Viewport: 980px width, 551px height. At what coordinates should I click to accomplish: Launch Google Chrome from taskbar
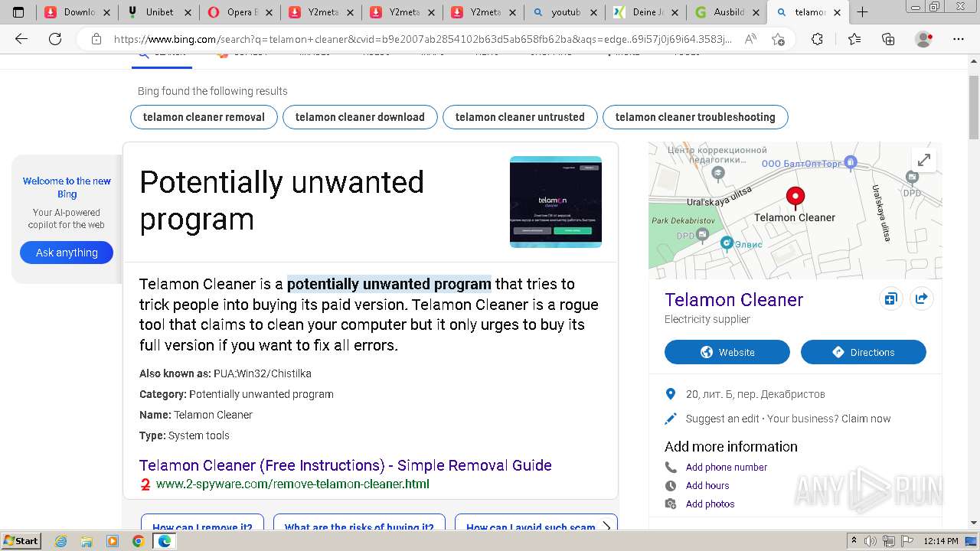pyautogui.click(x=138, y=541)
